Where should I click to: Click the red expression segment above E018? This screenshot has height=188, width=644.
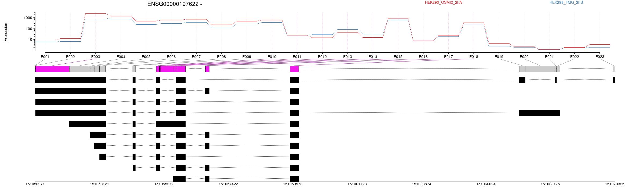(x=474, y=23)
